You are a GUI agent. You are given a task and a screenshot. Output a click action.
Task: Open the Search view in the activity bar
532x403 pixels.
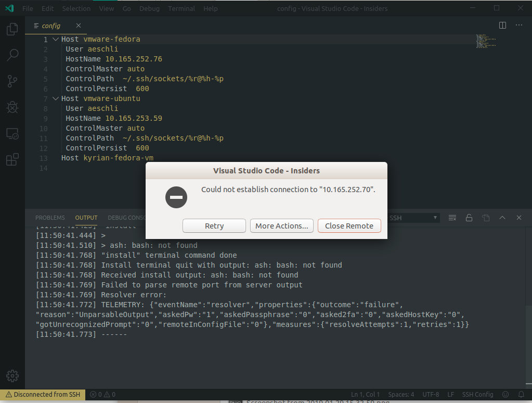[x=12, y=55]
